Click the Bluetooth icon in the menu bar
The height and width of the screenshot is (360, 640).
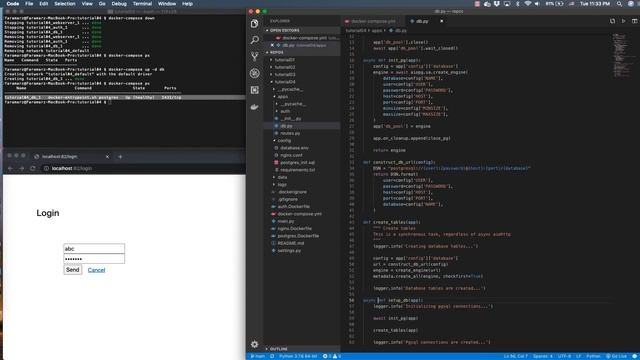[518, 4]
